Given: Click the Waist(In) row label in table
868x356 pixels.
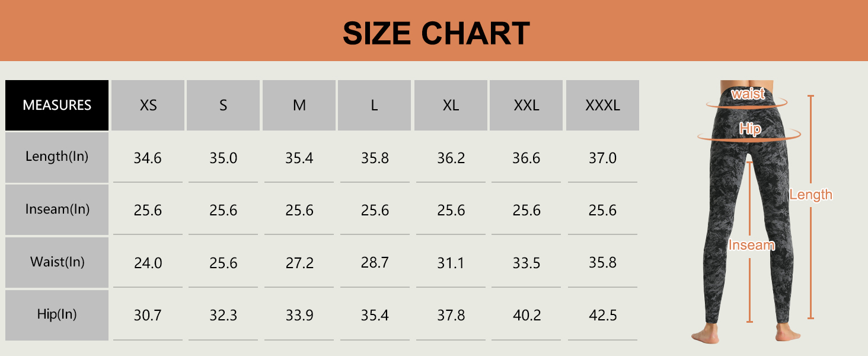Looking at the screenshot, I should click(57, 262).
